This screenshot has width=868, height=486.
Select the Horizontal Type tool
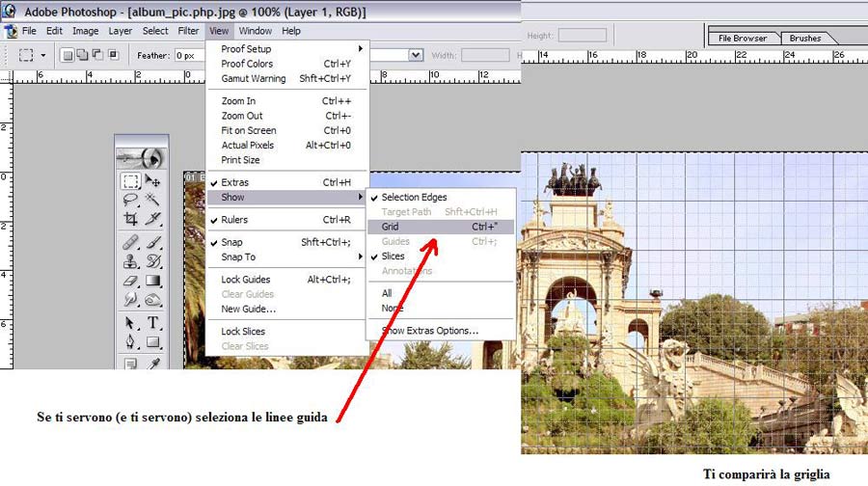point(153,322)
